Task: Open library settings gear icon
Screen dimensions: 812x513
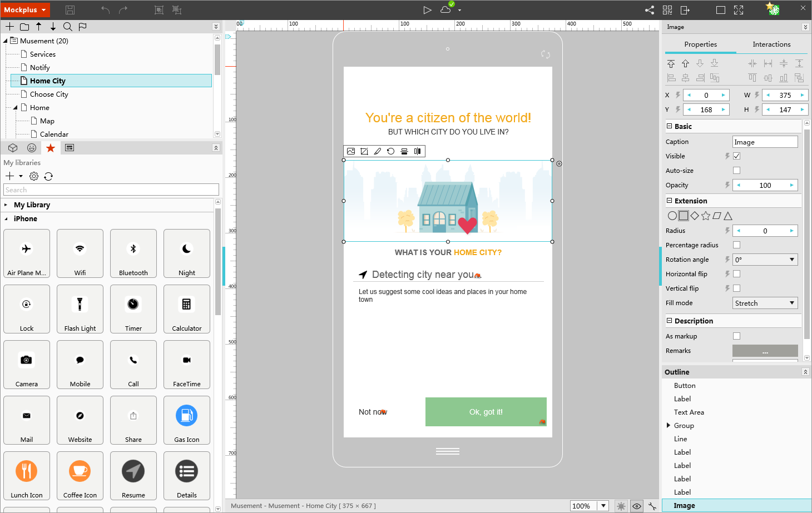Action: tap(34, 176)
